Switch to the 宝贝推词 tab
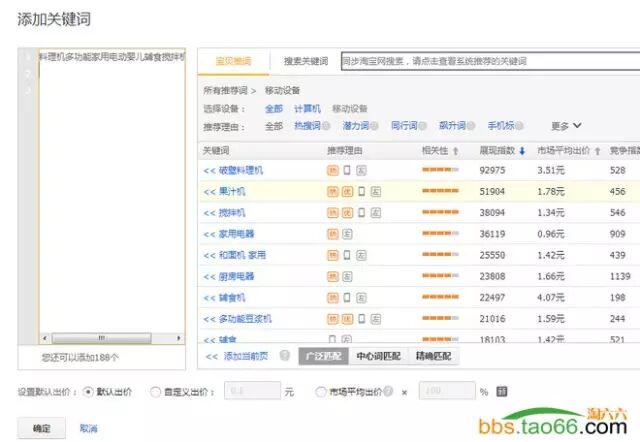 click(x=233, y=61)
